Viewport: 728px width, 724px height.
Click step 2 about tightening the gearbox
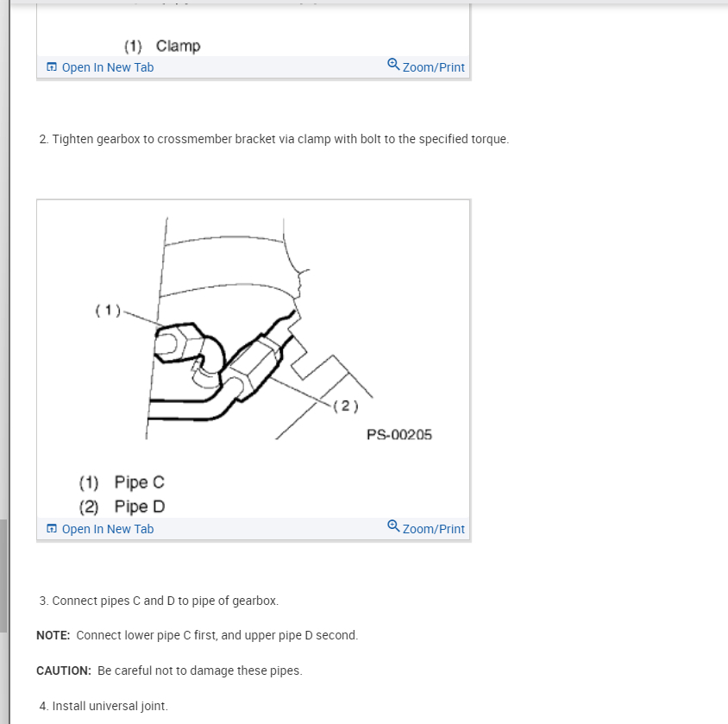click(274, 139)
